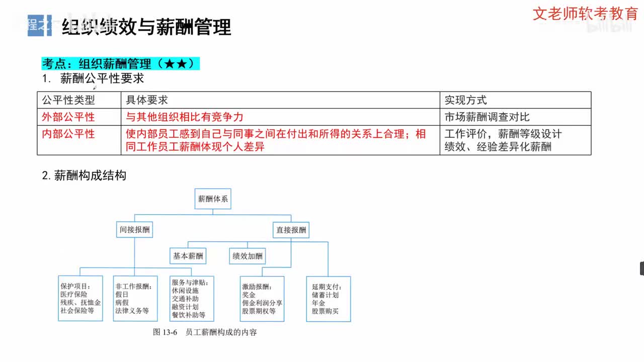Click the cell 工作评价，薪酬等级设计
This screenshot has height=362, width=644.
click(x=503, y=134)
